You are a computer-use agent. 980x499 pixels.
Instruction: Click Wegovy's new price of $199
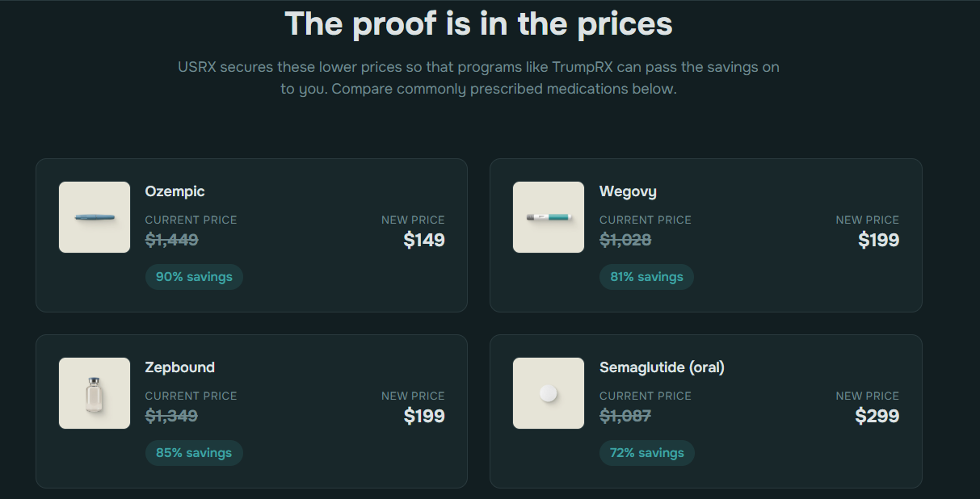878,240
